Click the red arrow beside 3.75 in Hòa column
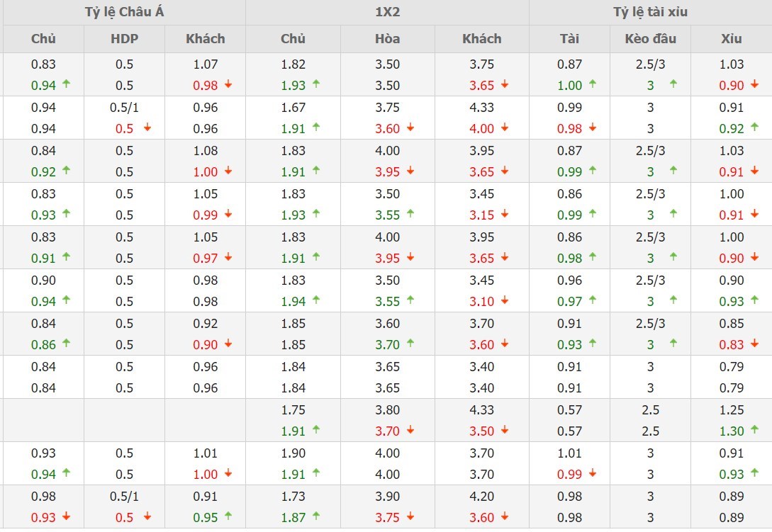 point(410,517)
